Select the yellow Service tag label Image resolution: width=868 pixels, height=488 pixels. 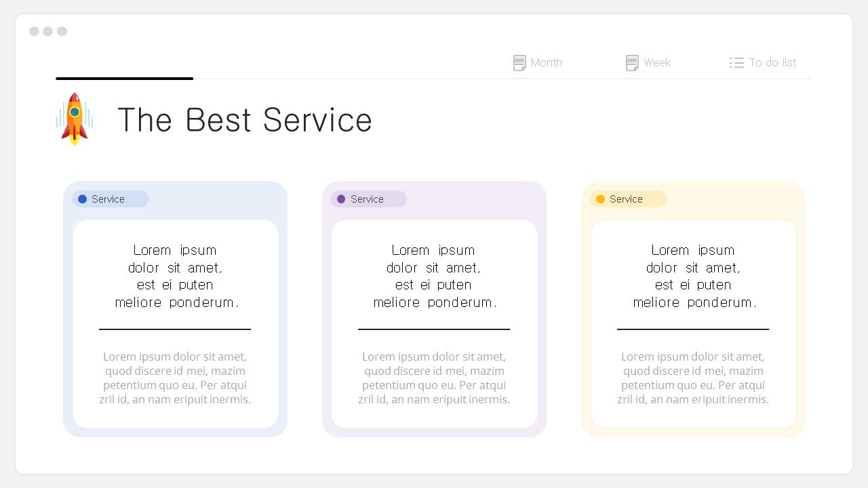point(627,199)
